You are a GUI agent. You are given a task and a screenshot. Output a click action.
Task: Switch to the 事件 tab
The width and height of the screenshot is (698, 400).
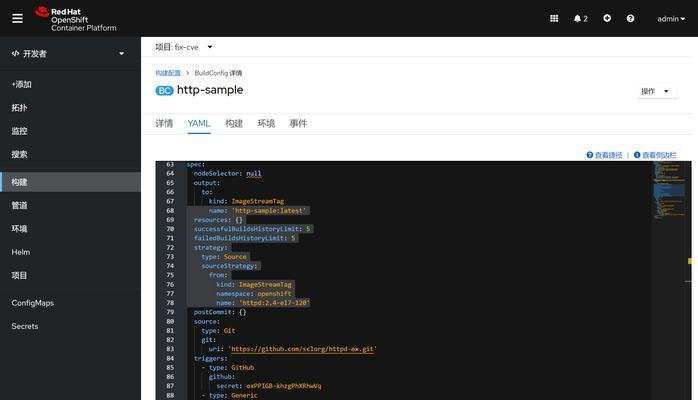point(298,123)
